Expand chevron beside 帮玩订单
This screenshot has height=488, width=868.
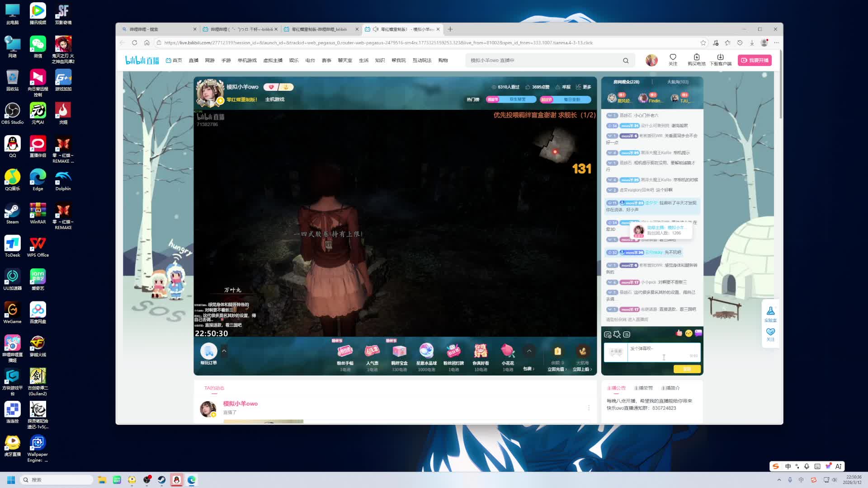224,351
